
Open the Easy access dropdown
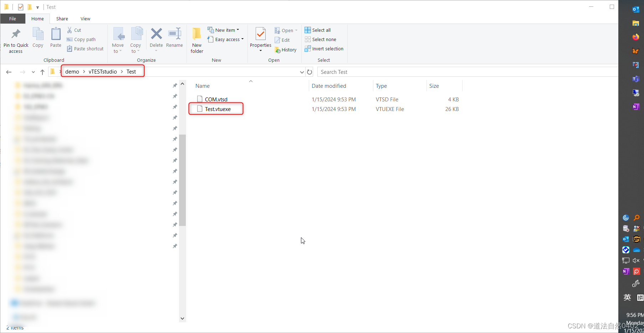pos(243,39)
